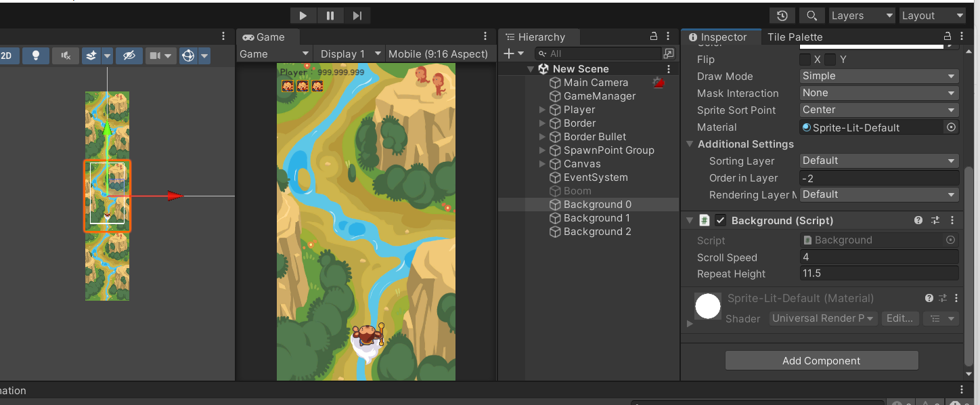Open the Sprite Sort Point dropdown

879,110
